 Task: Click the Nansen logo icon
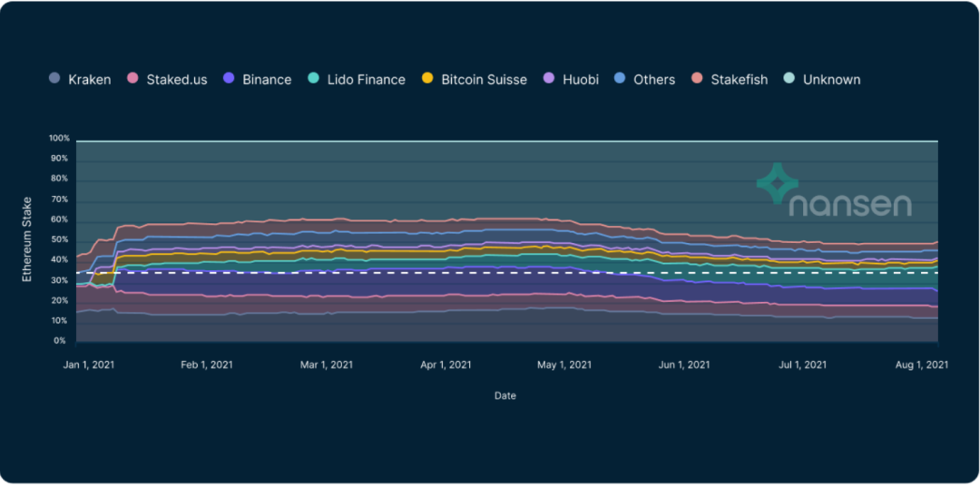(777, 181)
